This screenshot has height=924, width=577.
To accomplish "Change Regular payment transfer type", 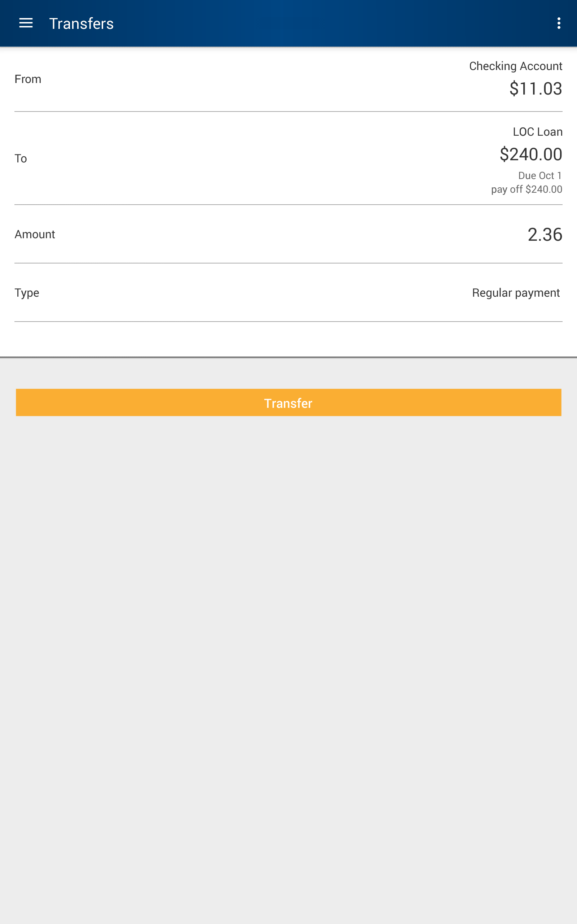I will tap(516, 292).
